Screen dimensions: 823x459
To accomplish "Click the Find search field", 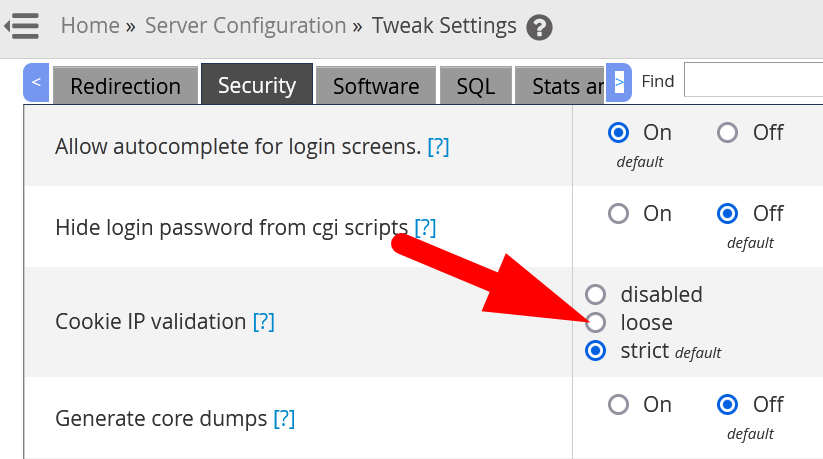I will coord(753,81).
